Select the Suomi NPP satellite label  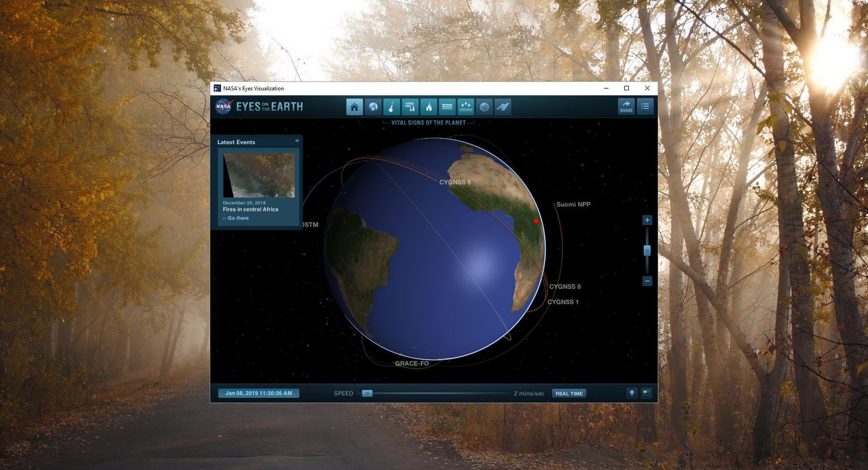pos(573,204)
